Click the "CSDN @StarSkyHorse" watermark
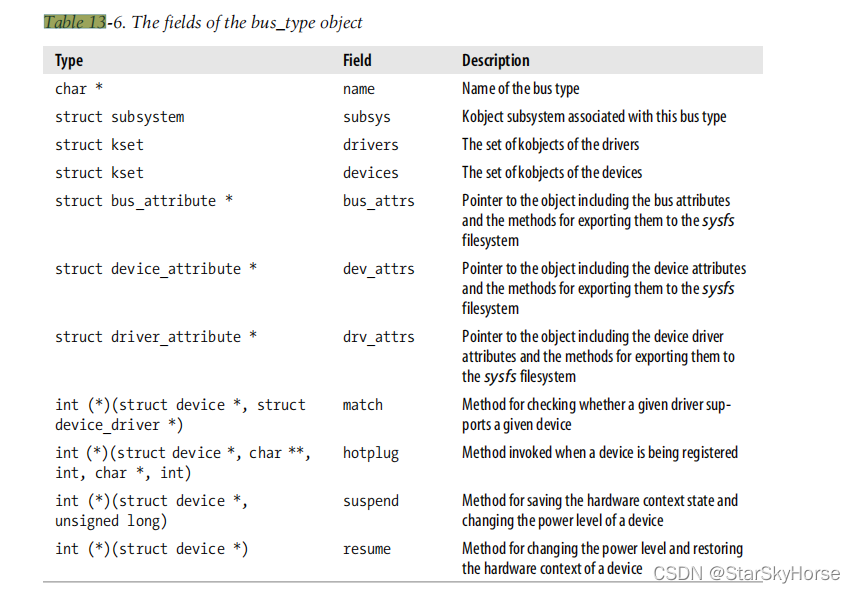The height and width of the screenshot is (593, 855). [745, 573]
